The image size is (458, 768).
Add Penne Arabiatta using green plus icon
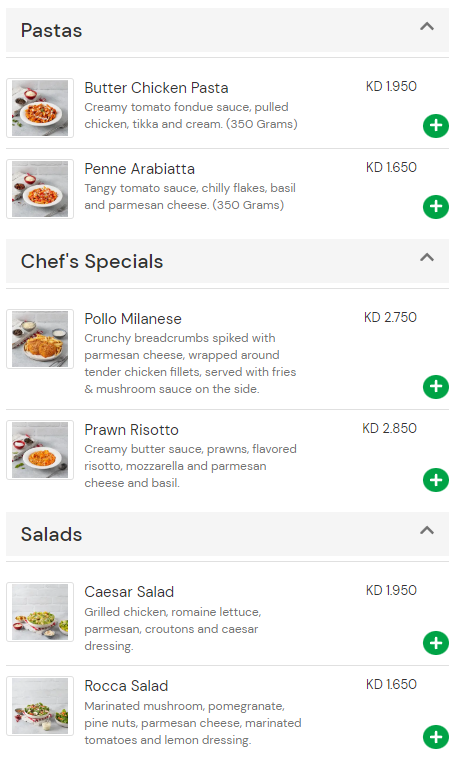click(435, 207)
